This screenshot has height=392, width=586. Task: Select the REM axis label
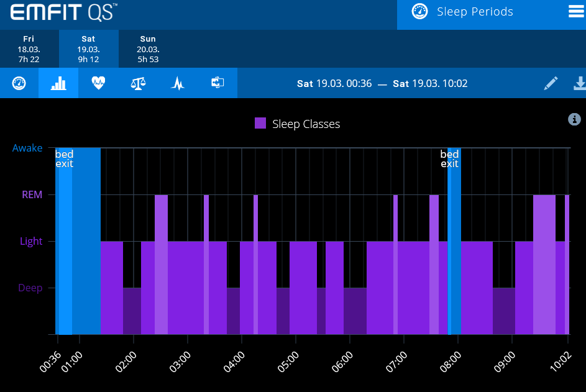click(x=32, y=194)
